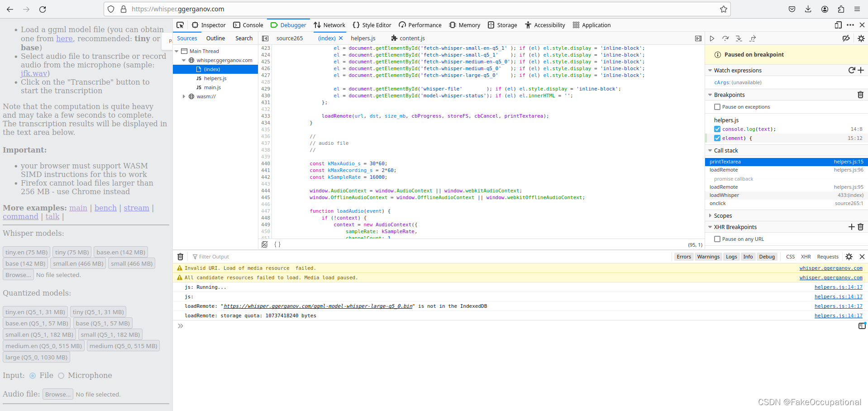
Task: Uncheck the console.log(text) breakpoint
Action: (717, 129)
